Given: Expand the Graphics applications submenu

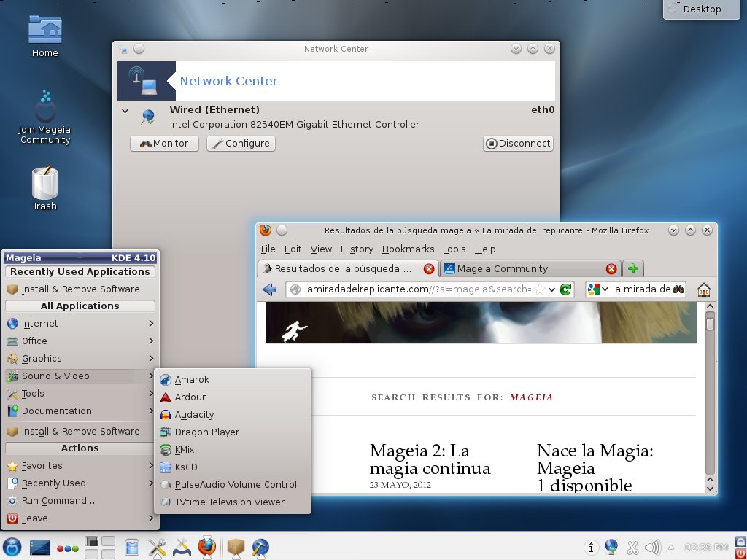Looking at the screenshot, I should [x=80, y=359].
